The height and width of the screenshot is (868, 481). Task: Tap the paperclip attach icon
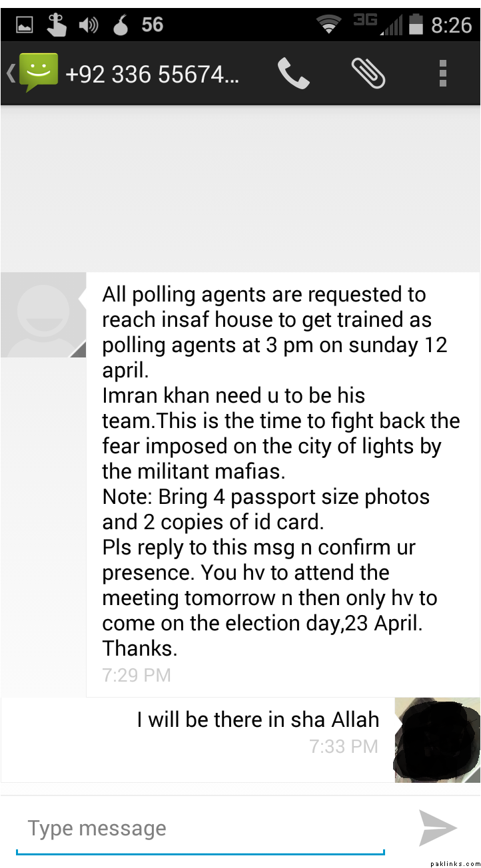(368, 73)
